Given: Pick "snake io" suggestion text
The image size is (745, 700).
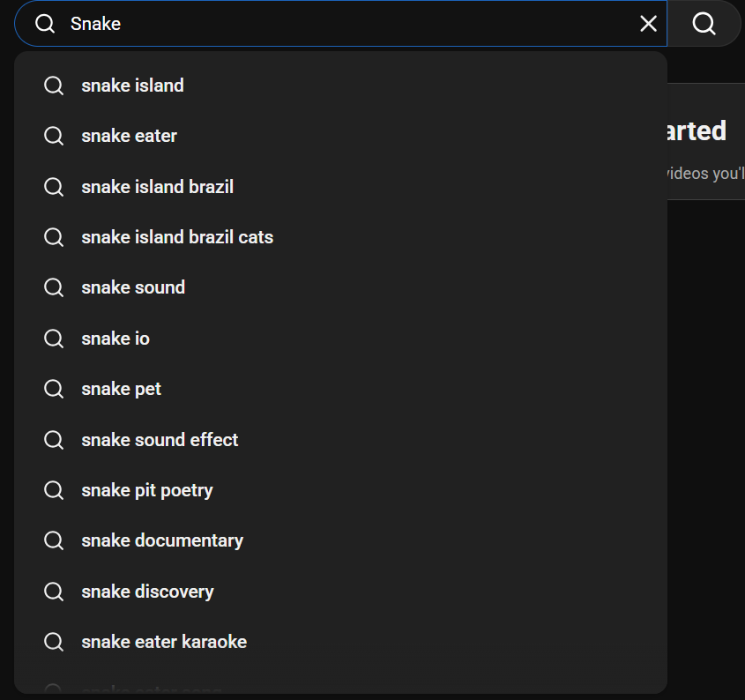Looking at the screenshot, I should [115, 339].
